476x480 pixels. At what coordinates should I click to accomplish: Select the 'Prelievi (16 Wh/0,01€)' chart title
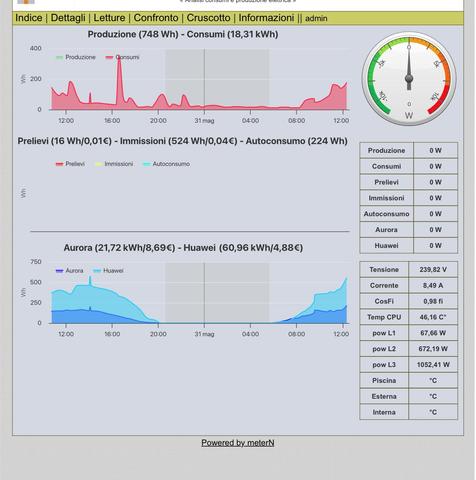(182, 141)
